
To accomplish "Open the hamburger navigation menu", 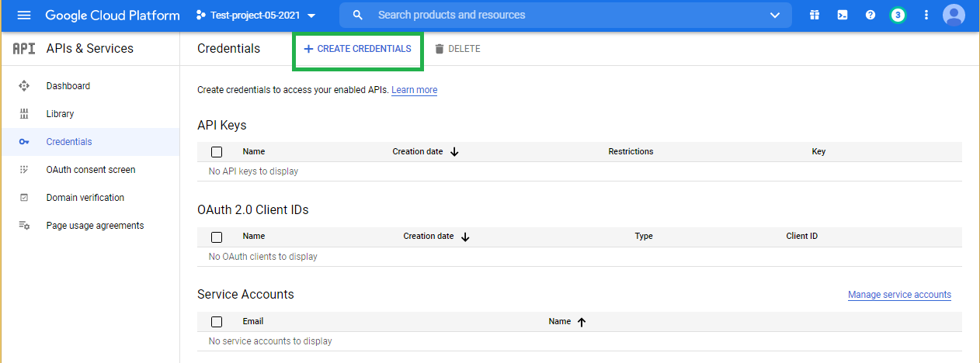I will click(23, 16).
